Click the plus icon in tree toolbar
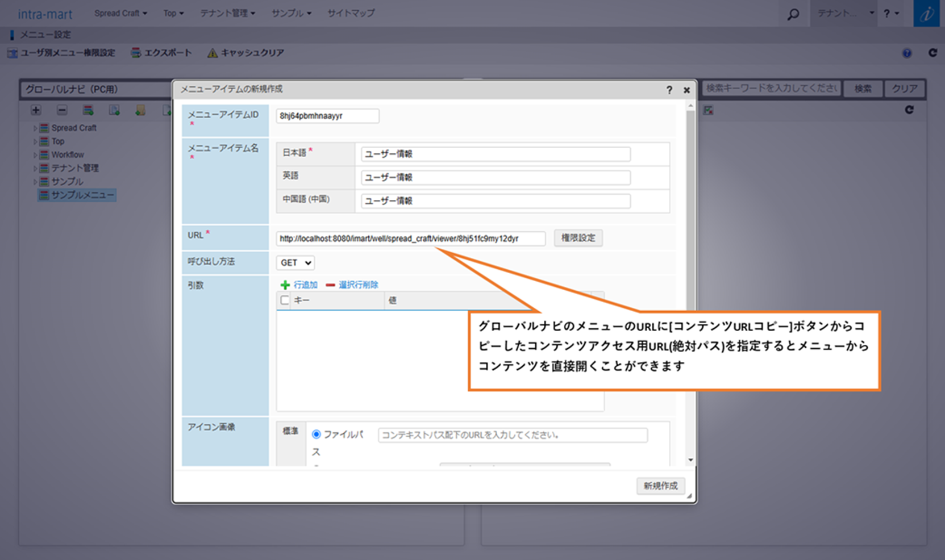 [x=36, y=110]
